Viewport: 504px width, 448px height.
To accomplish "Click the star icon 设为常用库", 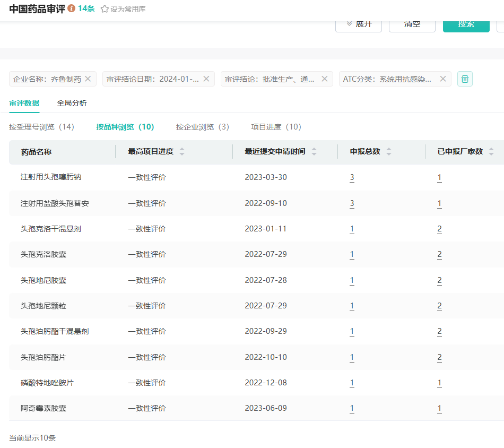I will [105, 9].
